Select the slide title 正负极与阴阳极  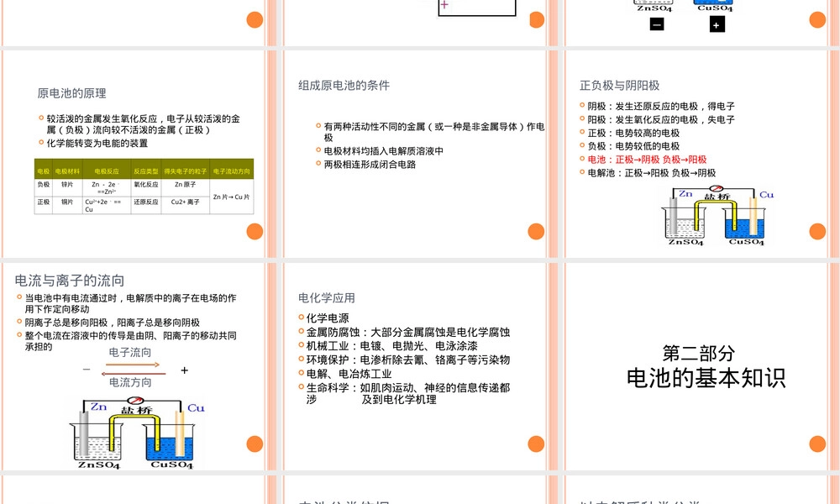pyautogui.click(x=619, y=86)
